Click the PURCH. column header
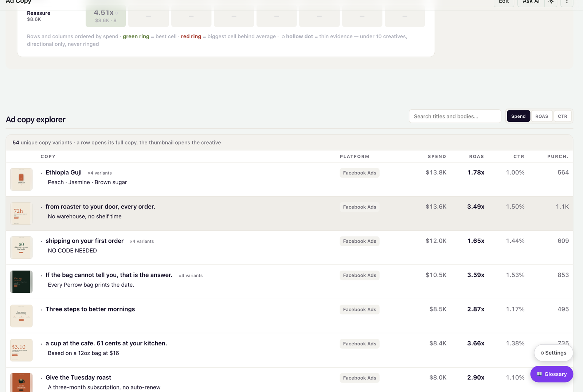 [558, 156]
